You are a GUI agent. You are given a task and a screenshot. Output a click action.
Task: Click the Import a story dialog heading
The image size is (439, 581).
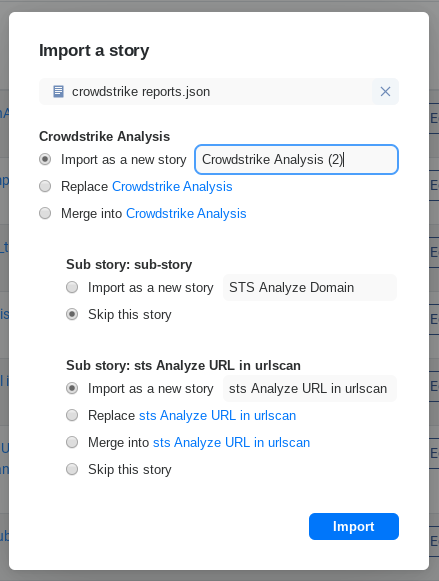(x=94, y=50)
